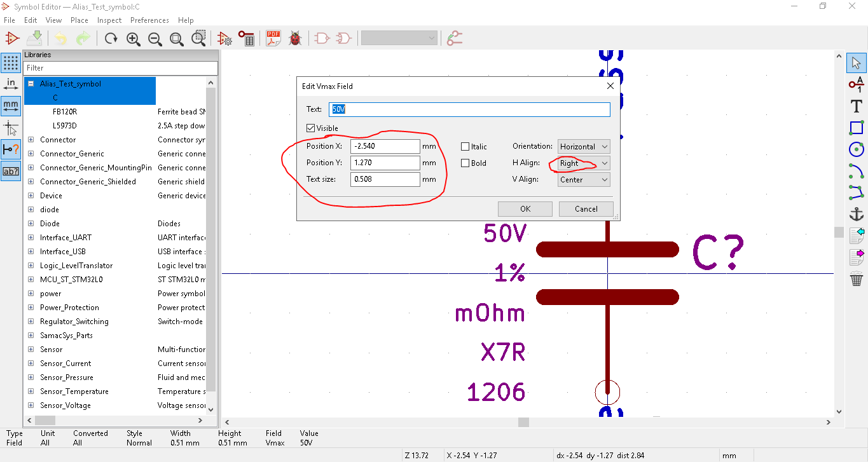Screen dimensions: 868x462
Task: Open the symbol properties gear icon
Action: [224, 39]
